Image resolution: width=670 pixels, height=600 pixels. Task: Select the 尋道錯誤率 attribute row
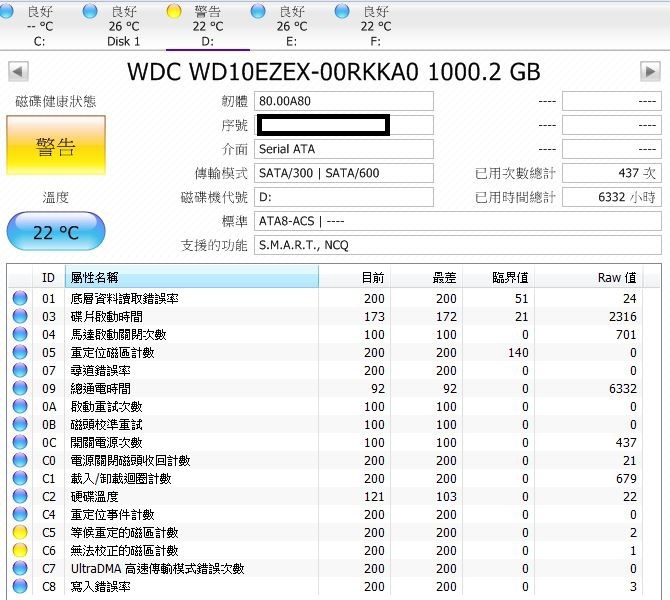point(325,371)
